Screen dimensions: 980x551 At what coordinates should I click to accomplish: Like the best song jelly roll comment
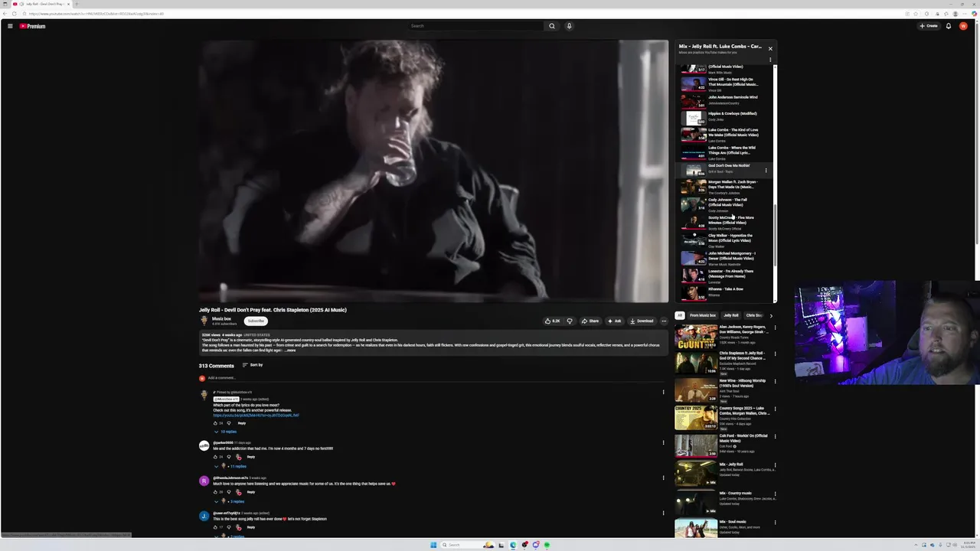(x=215, y=527)
